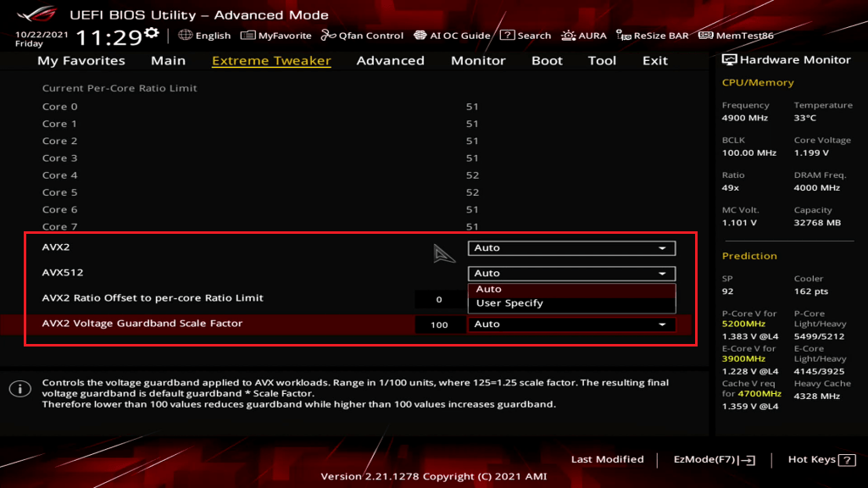Viewport: 868px width, 488px height.
Task: Click the 100.00 MHz BCLK value
Action: click(749, 152)
